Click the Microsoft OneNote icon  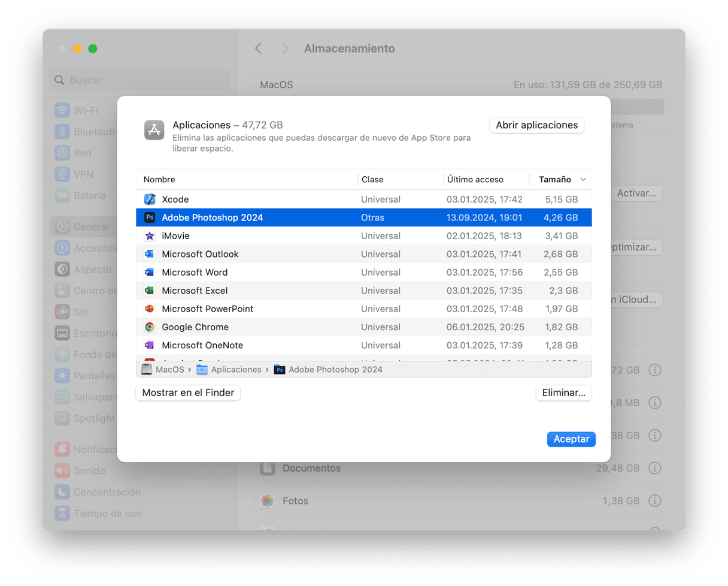150,346
